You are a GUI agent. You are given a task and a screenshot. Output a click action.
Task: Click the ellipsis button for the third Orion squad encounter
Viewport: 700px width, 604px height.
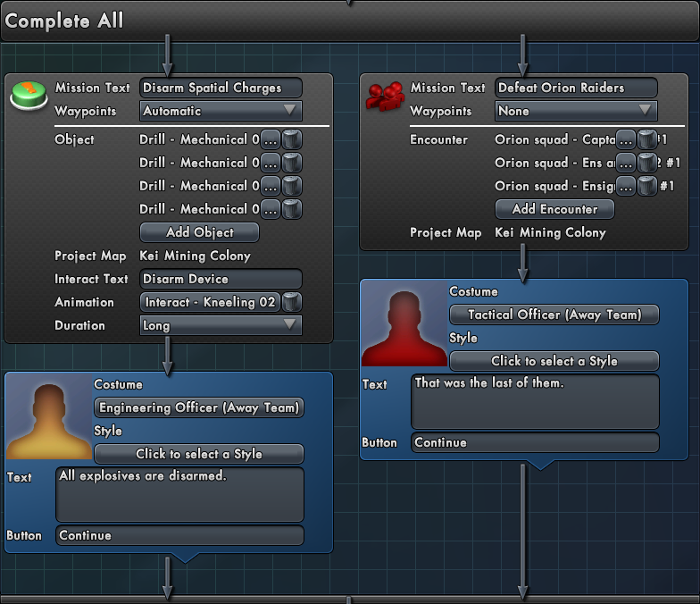pos(626,186)
